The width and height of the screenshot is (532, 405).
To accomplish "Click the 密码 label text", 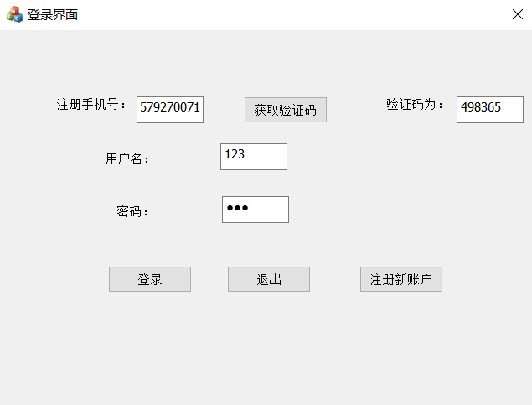I will pos(132,212).
